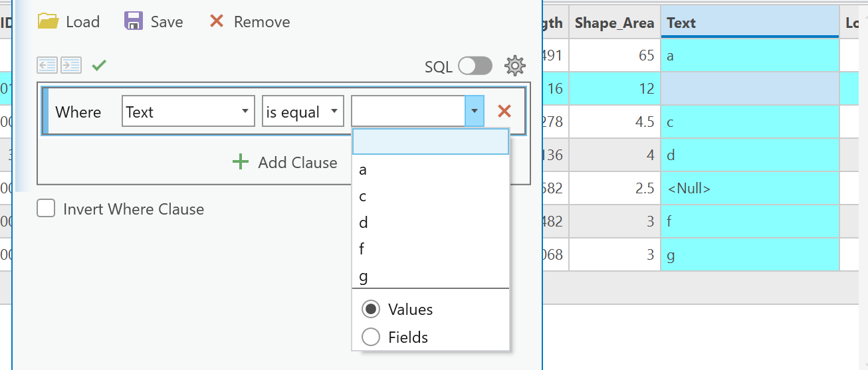Click the Save disk icon

(x=134, y=21)
